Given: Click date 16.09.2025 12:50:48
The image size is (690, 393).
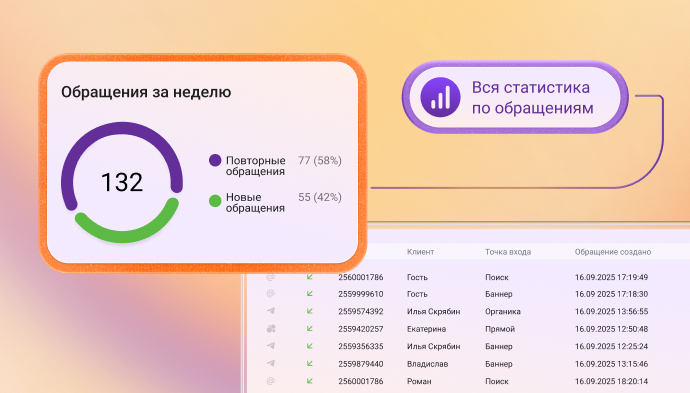Looking at the screenshot, I should coord(611,329).
